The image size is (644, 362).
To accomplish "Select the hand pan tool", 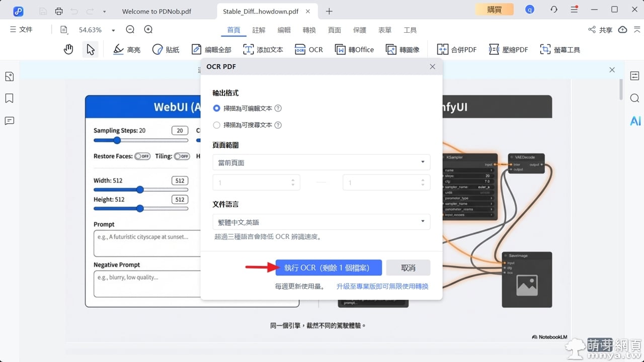I will [68, 49].
